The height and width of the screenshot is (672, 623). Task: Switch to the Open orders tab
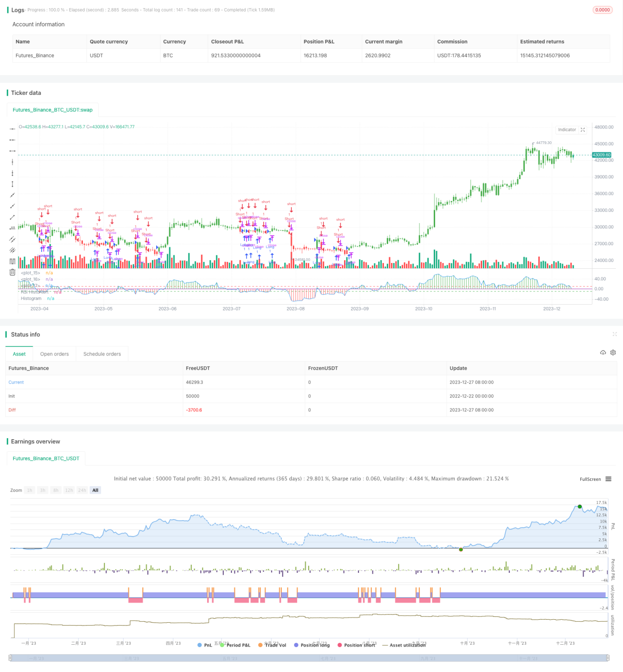click(x=54, y=354)
